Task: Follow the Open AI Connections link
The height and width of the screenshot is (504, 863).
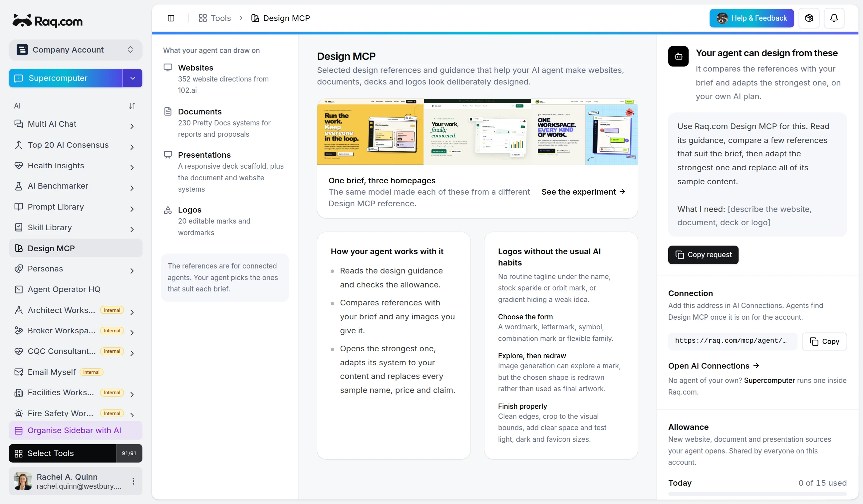Action: pyautogui.click(x=714, y=365)
